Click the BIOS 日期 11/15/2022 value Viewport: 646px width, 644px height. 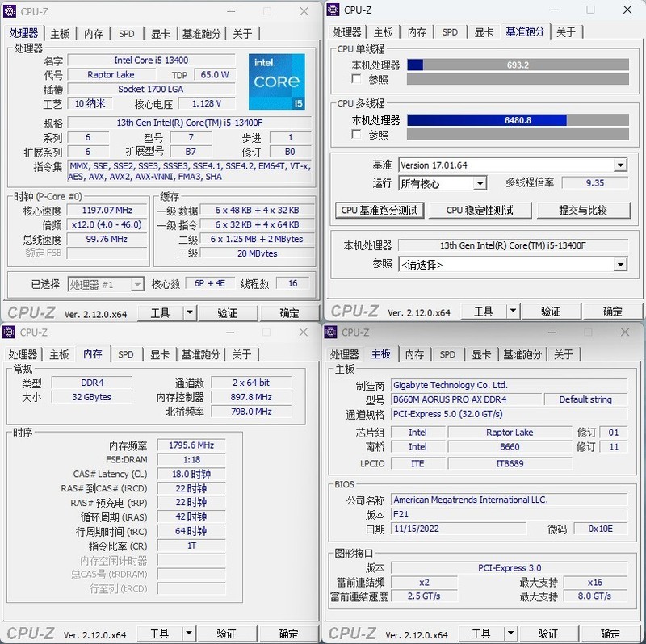(458, 529)
